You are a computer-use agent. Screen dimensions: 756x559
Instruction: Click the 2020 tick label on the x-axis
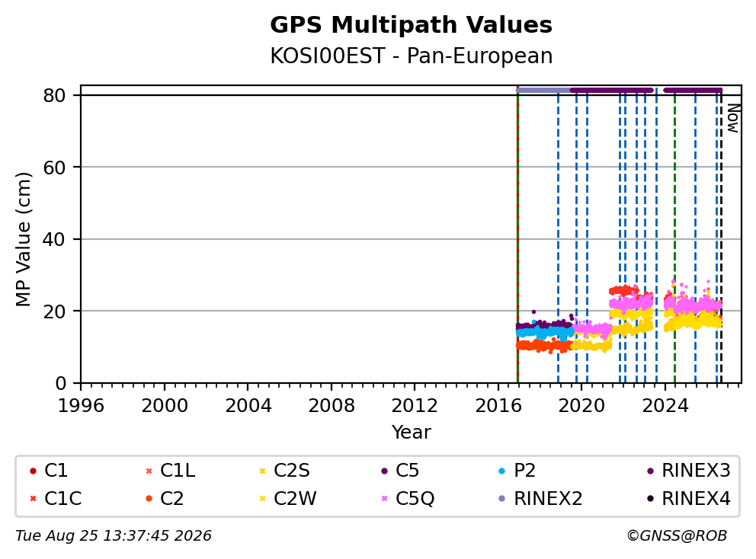581,406
